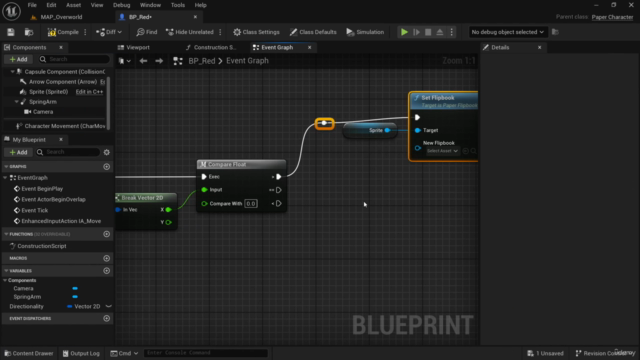Open debug object selector dropdown
The width and height of the screenshot is (640, 360).
(507, 32)
